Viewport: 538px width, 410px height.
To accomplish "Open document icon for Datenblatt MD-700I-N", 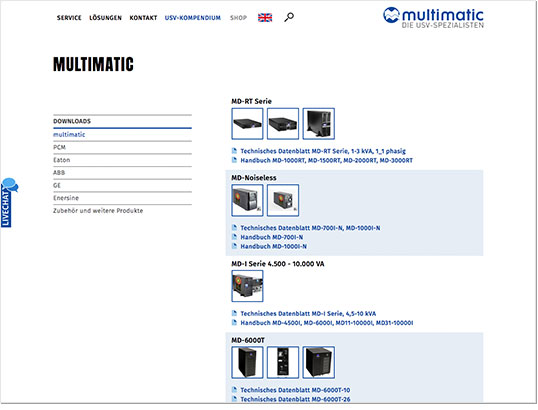I will click(235, 227).
